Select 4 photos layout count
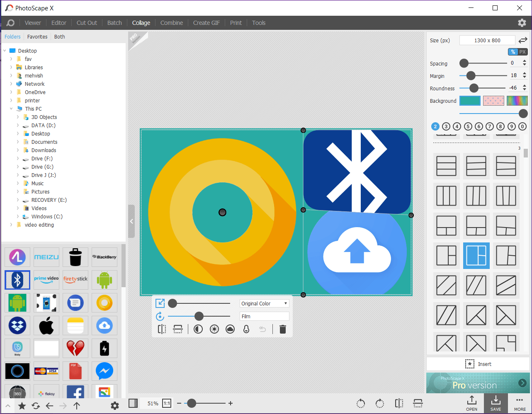 point(457,126)
